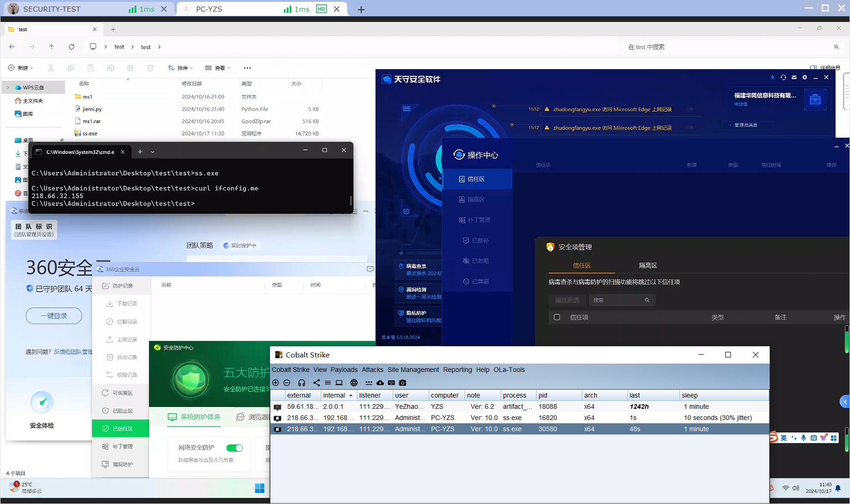Open the OLa-Tools menu
This screenshot has width=850, height=504.
coord(509,370)
